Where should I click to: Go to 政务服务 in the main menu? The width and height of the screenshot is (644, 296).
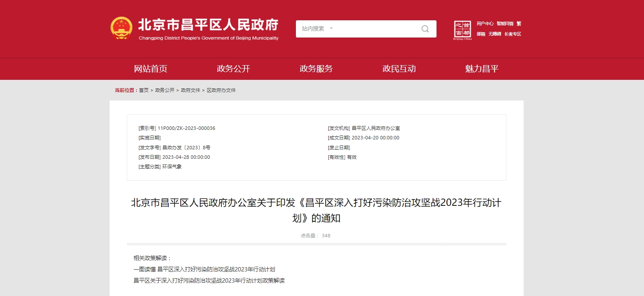point(316,69)
